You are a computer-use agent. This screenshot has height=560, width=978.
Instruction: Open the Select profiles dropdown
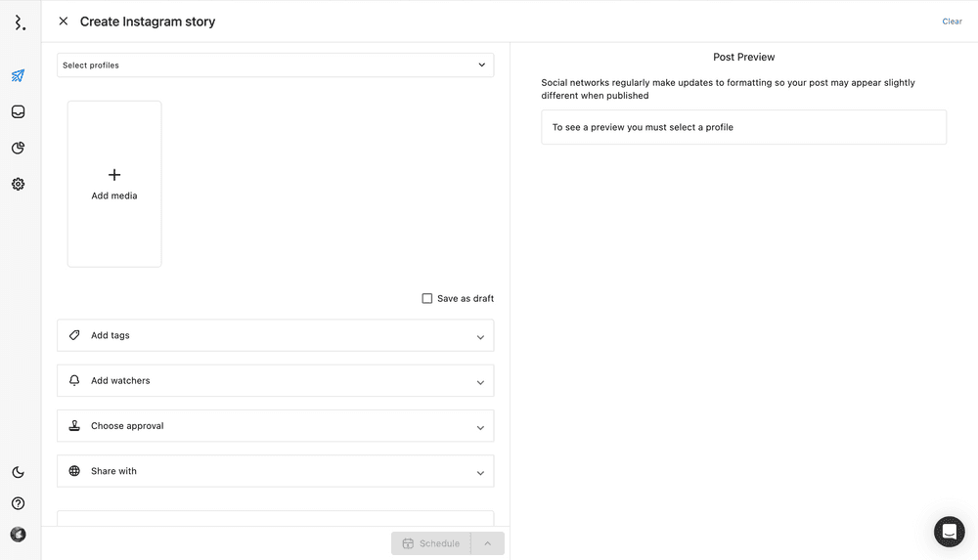(x=275, y=65)
